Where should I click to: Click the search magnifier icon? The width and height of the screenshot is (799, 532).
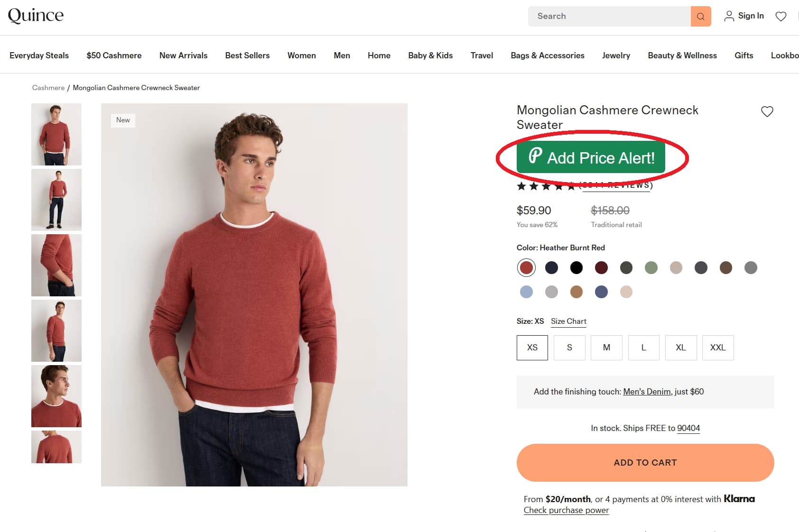[x=701, y=16]
